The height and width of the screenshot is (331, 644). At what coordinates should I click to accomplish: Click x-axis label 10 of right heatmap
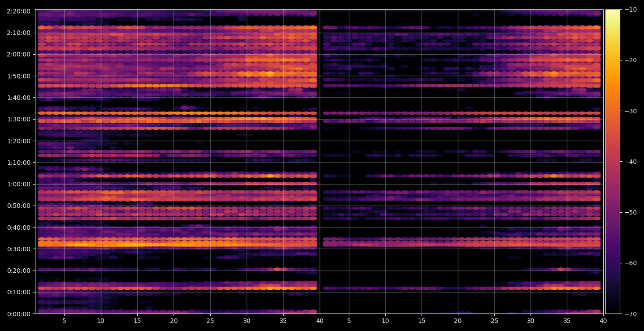click(x=385, y=321)
